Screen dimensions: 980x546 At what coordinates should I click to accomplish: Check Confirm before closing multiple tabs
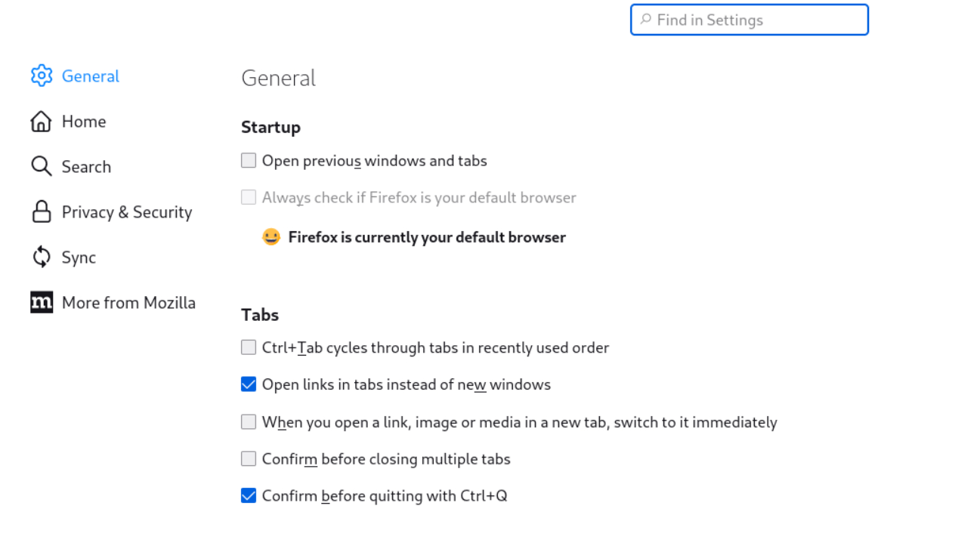249,458
